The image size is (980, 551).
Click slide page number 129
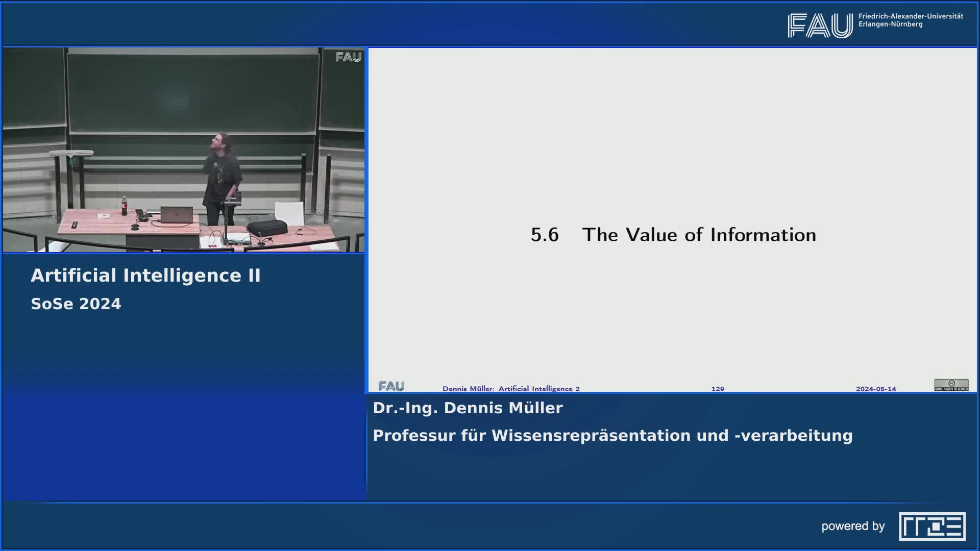(717, 389)
